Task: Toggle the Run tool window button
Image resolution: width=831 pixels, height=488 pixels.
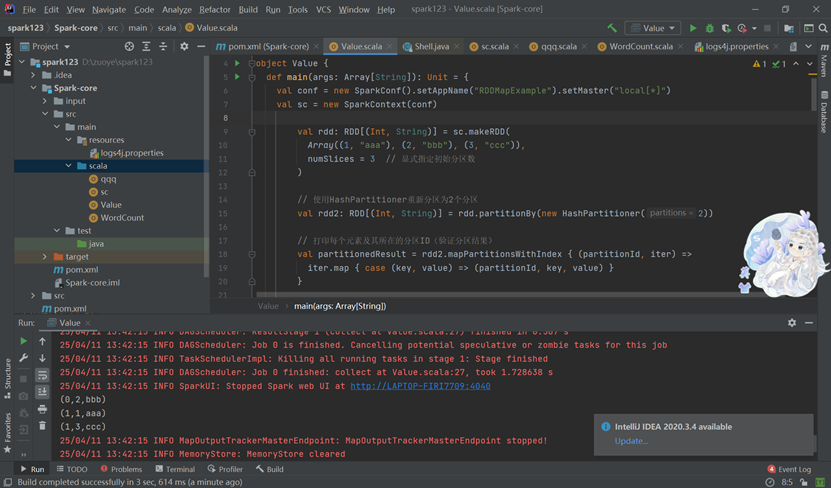Action: (x=32, y=469)
